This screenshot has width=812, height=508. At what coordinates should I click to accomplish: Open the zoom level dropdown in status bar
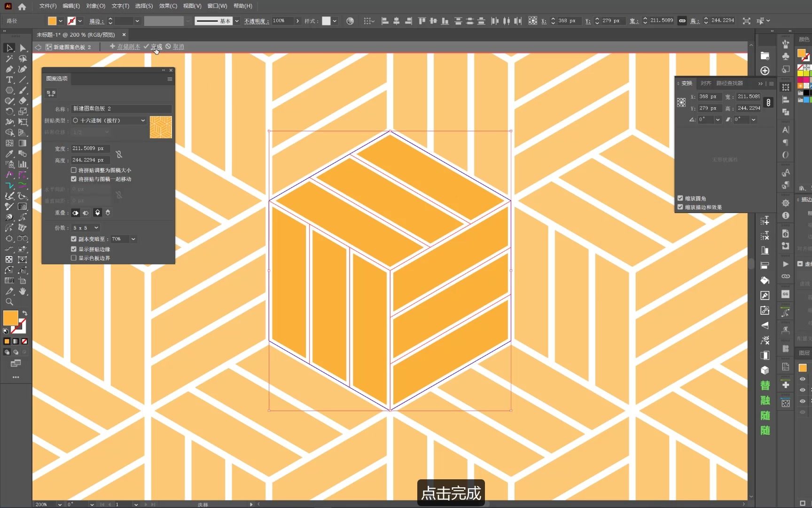[60, 504]
